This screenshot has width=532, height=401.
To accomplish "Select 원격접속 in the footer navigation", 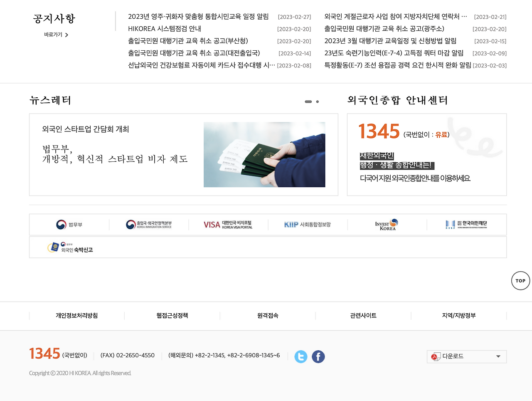I will (x=268, y=315).
